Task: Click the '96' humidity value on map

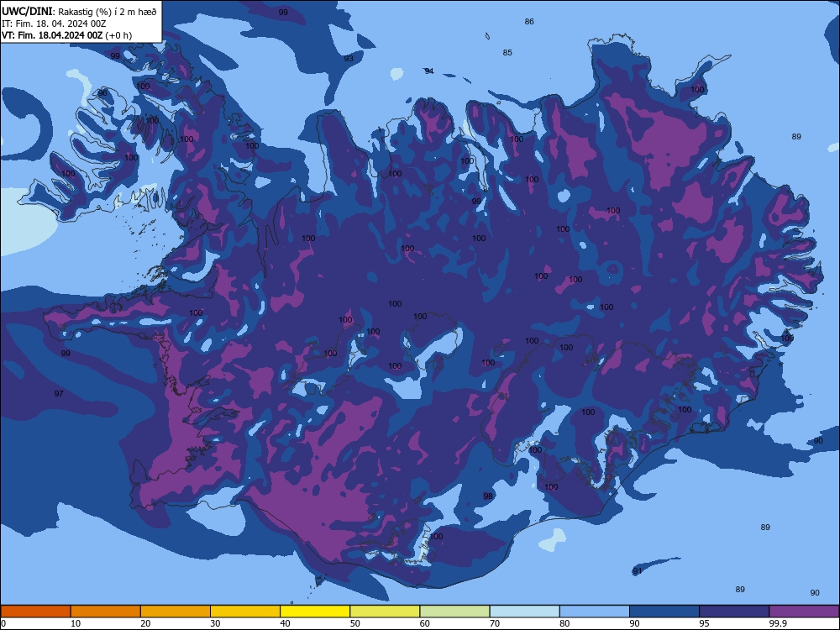Action: click(x=102, y=92)
